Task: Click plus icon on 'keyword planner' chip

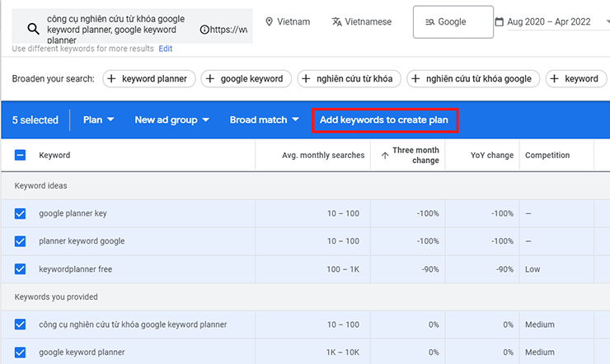Action: tap(111, 79)
